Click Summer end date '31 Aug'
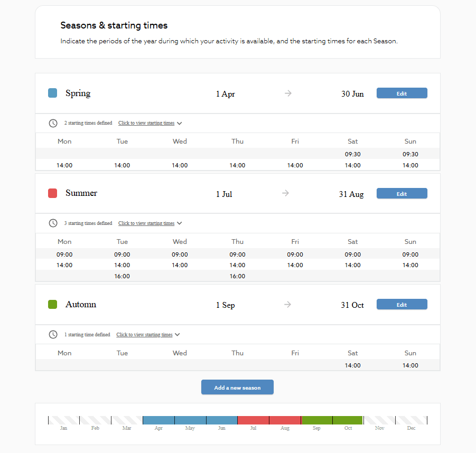Viewport: 476px width, 453px height. coord(351,194)
